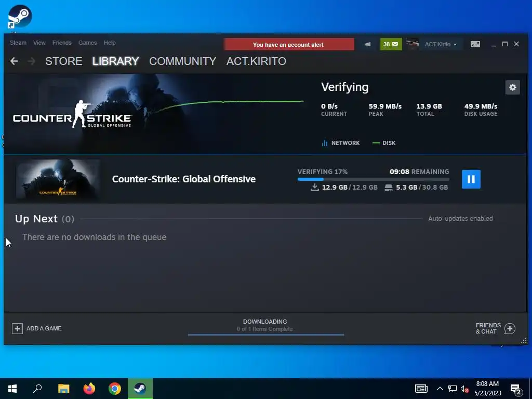532x399 pixels.
Task: Minimize the Steam window
Action: pos(494,45)
